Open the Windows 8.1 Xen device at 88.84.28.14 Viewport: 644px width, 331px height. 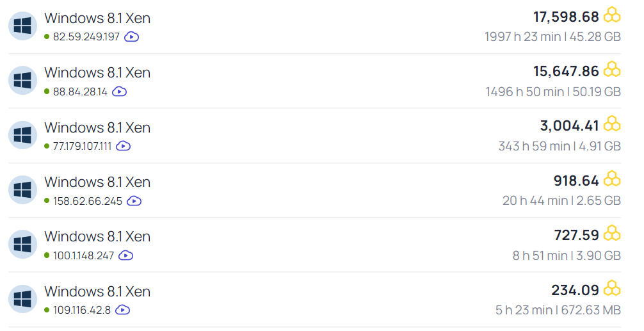point(97,73)
